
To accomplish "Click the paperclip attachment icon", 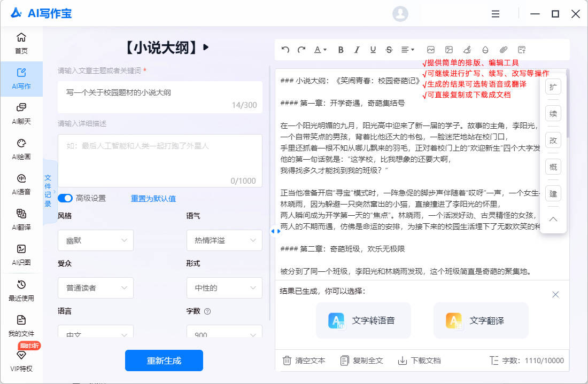I will tap(503, 49).
